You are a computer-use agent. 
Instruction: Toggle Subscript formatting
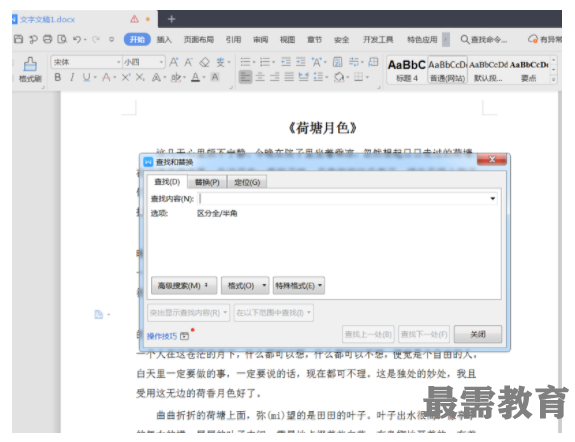click(x=140, y=77)
